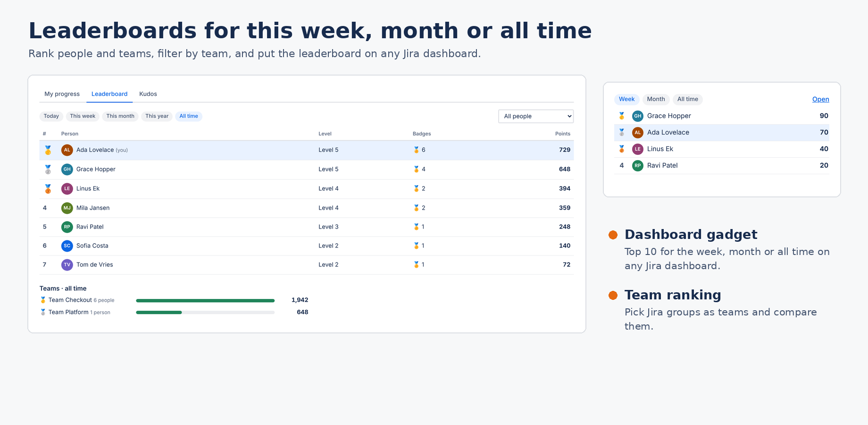Viewport: 868px width, 425px height.
Task: Click Tom de Vries' TV avatar
Action: coord(67,265)
